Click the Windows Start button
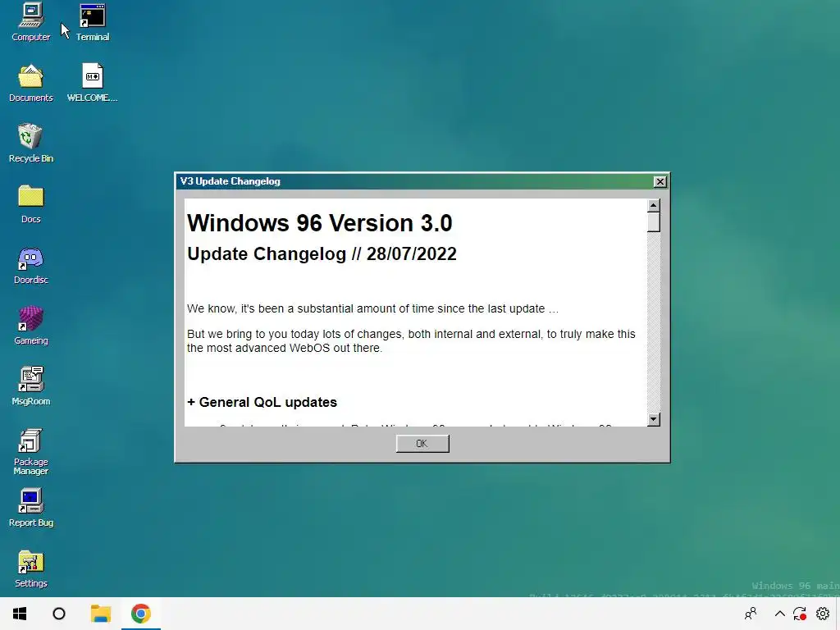Image resolution: width=840 pixels, height=630 pixels. pos(20,614)
